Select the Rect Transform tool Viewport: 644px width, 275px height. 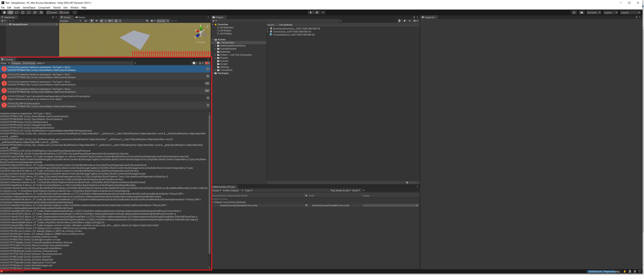click(29, 12)
